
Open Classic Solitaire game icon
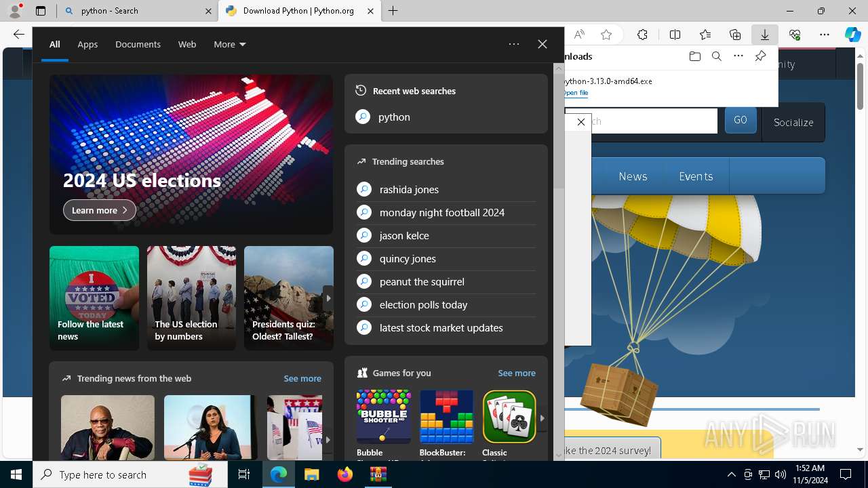pyautogui.click(x=509, y=417)
